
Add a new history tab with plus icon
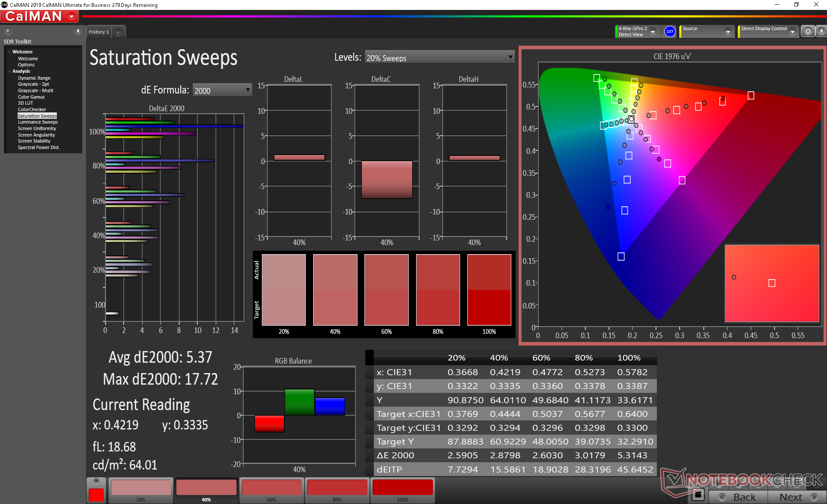(x=118, y=32)
